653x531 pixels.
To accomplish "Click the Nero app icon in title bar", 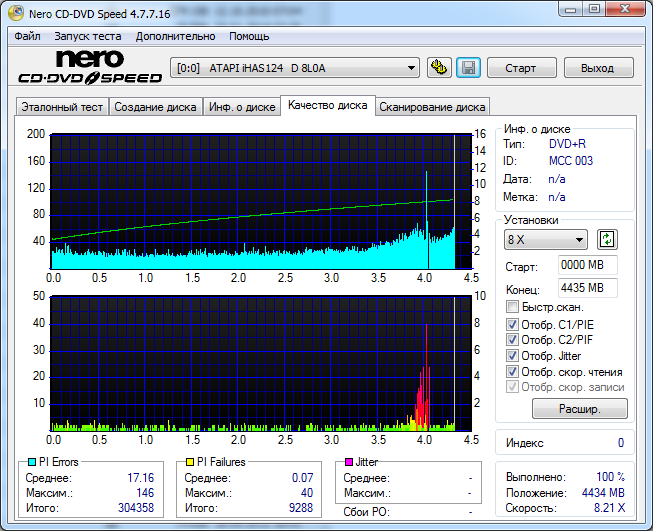I will click(x=12, y=11).
